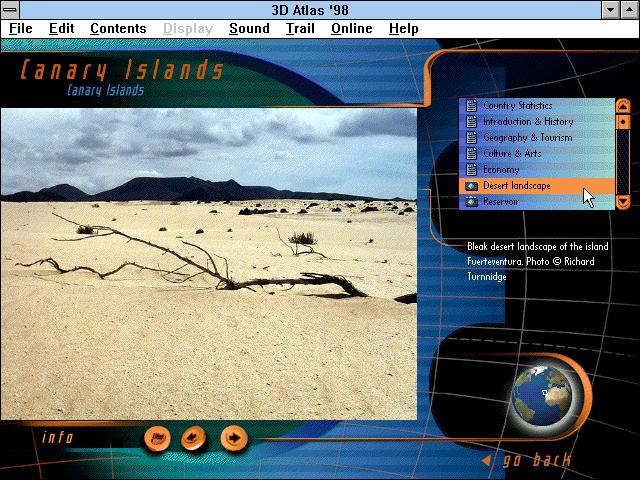Click the orange flag button
Screen dimensions: 640x480
157,438
